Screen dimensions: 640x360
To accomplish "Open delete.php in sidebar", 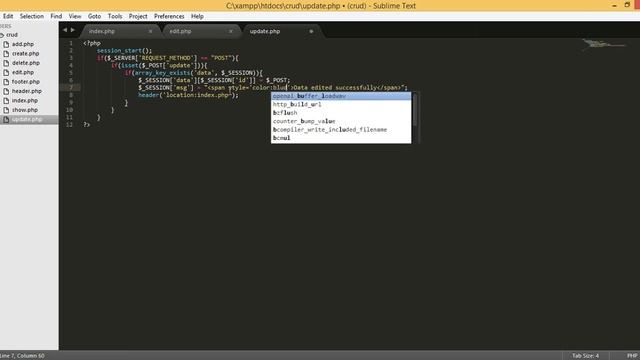I will (x=26, y=63).
